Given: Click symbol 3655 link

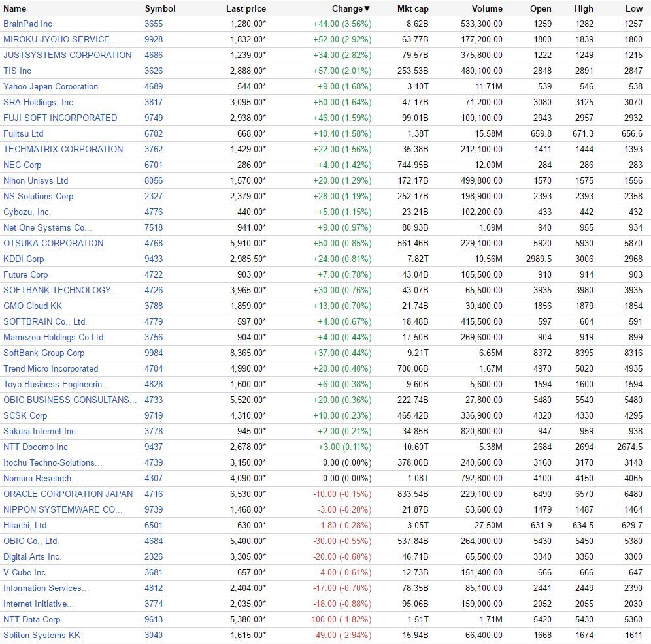Looking at the screenshot, I should click(x=154, y=24).
